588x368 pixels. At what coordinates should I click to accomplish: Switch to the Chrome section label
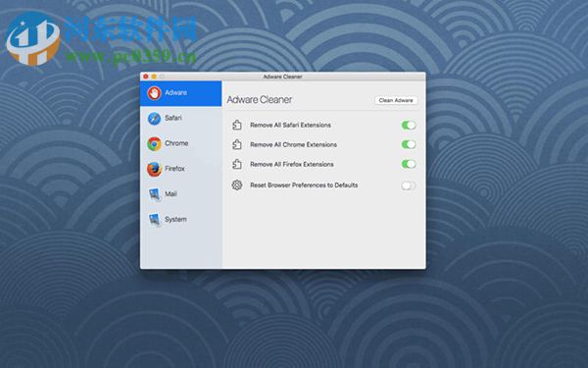tap(176, 143)
